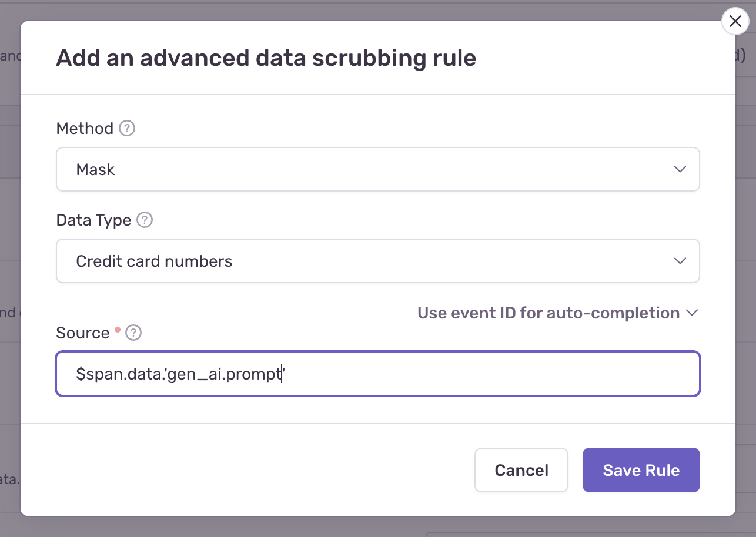Open the Method help tooltip icon
This screenshot has width=756, height=537.
coord(126,128)
